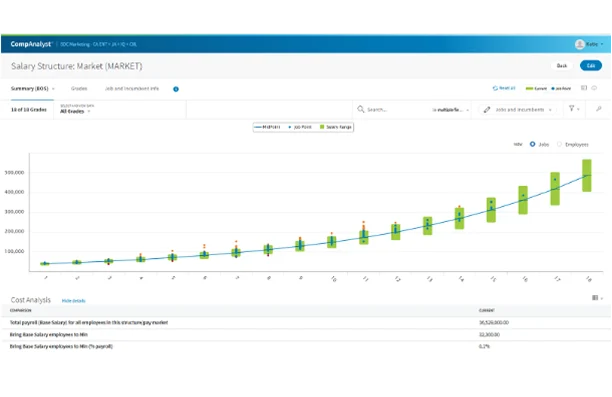Click the panel layout icon near legend
612x397 pixels.
pos(584,88)
